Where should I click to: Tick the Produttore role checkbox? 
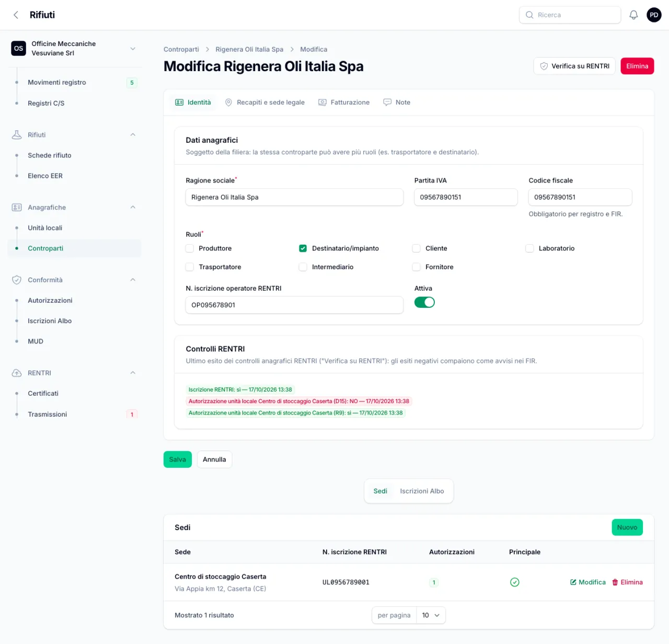click(190, 248)
